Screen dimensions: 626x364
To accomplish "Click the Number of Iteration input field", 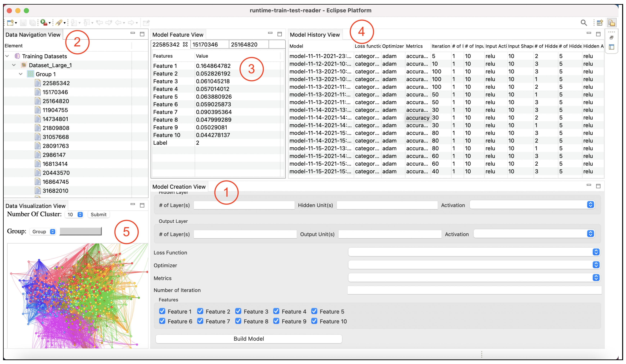I will pos(474,290).
